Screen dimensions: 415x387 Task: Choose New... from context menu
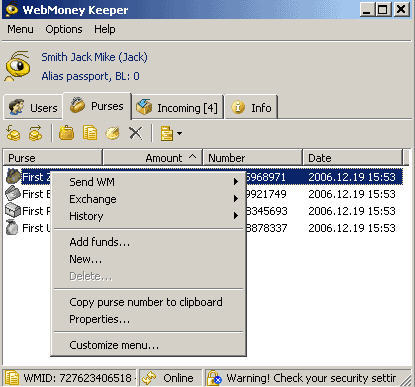(x=148, y=259)
